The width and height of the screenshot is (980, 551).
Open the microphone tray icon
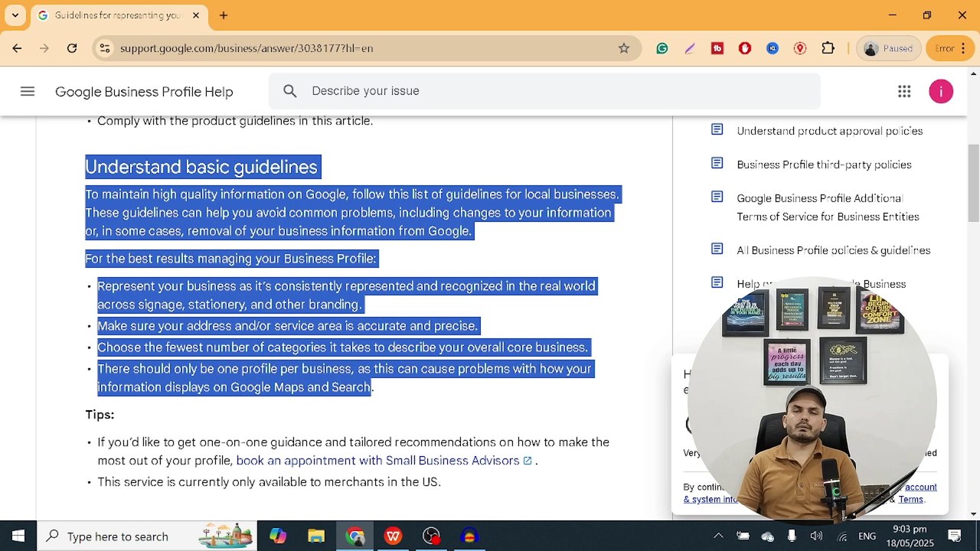[792, 536]
